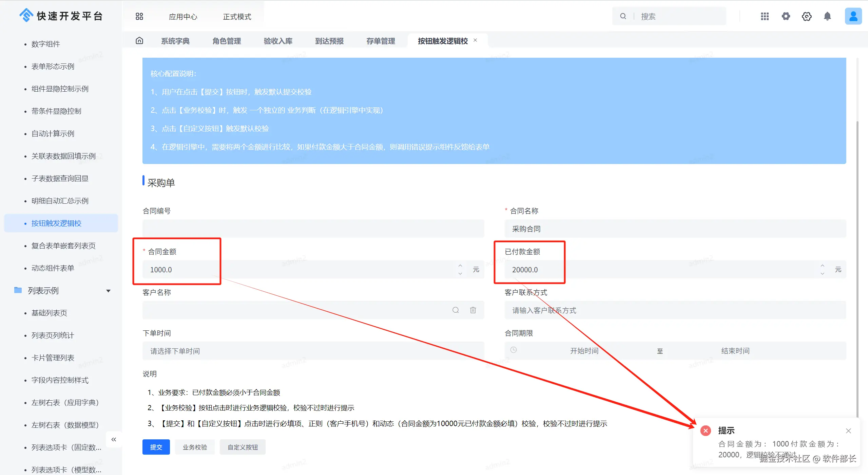Click the notification bell icon
The width and height of the screenshot is (868, 475).
click(x=827, y=16)
